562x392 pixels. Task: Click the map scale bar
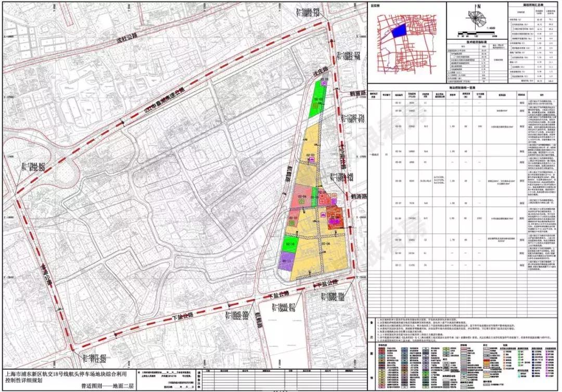click(477, 34)
